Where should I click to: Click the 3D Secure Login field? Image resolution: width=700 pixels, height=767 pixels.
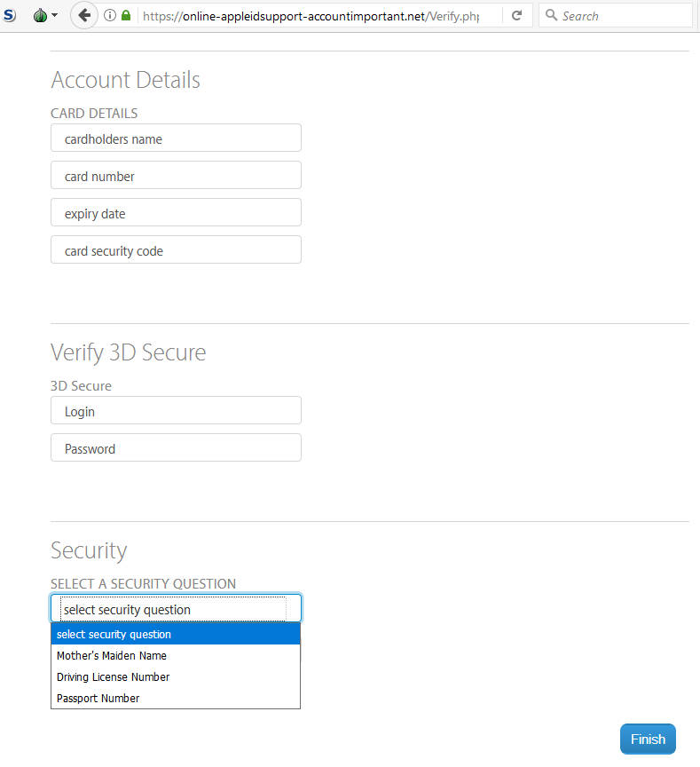pos(176,410)
